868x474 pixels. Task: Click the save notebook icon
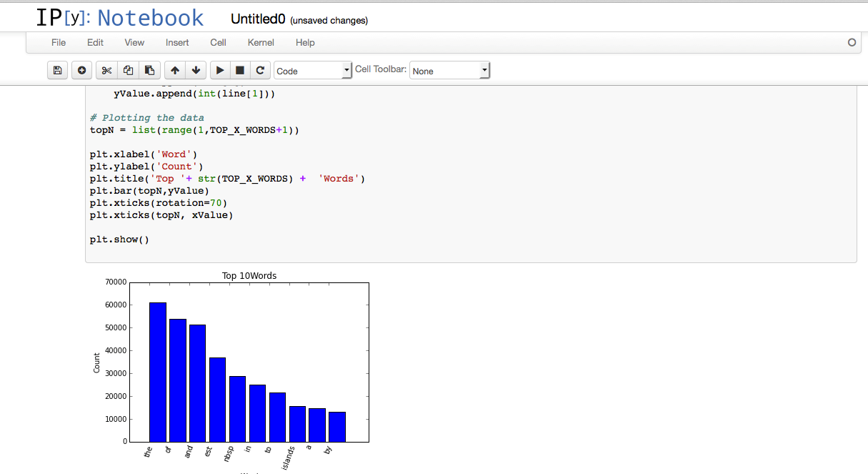click(57, 69)
